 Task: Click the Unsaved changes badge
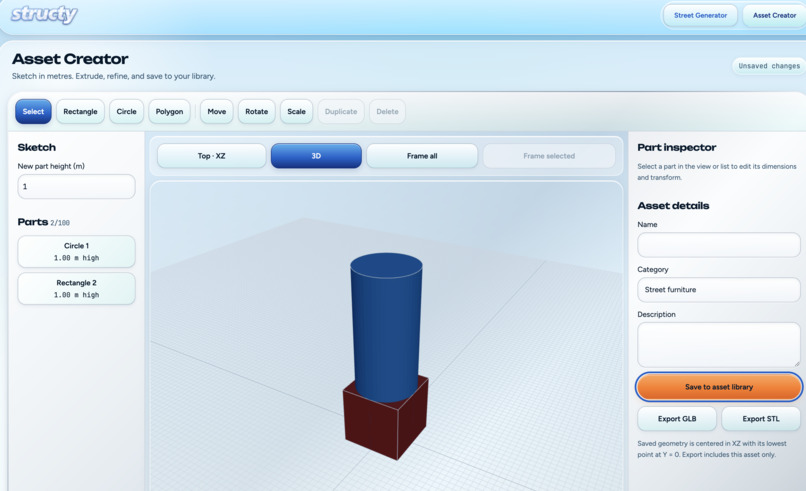click(x=769, y=66)
